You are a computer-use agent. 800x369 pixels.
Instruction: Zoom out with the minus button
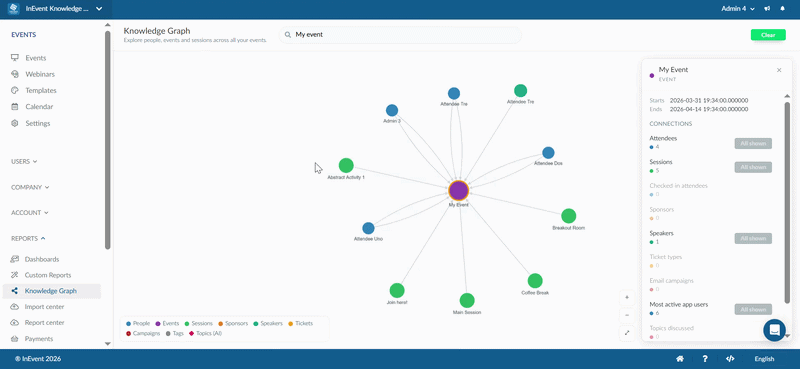pyautogui.click(x=627, y=315)
